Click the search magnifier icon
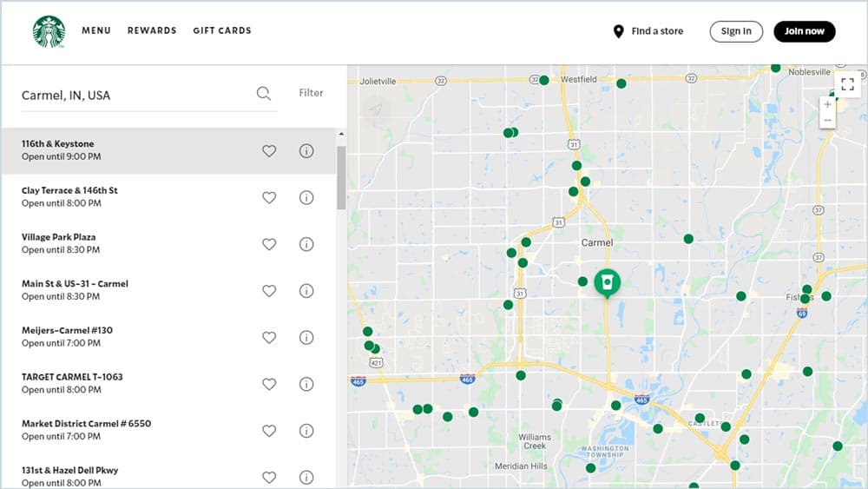Screen dimensions: 868x489 [x=264, y=94]
